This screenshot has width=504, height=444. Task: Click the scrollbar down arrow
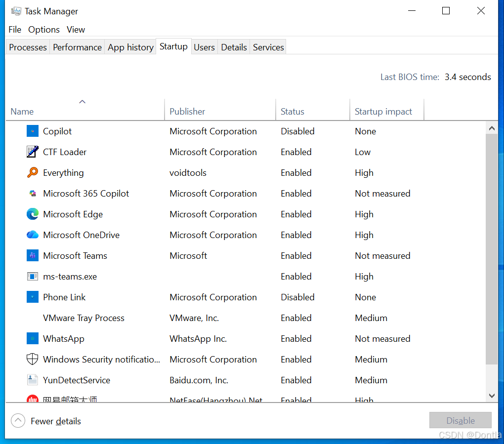tap(492, 396)
